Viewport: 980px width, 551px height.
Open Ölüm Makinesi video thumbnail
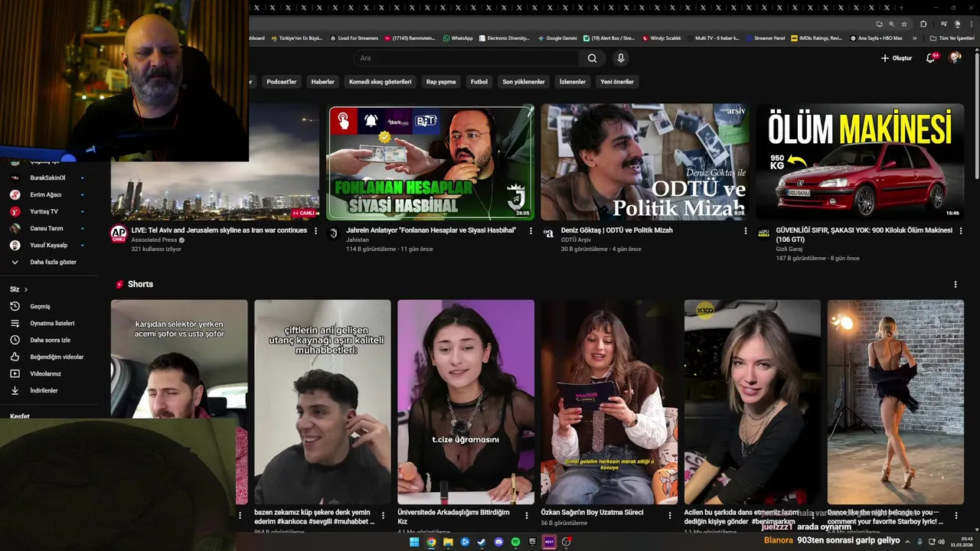861,162
